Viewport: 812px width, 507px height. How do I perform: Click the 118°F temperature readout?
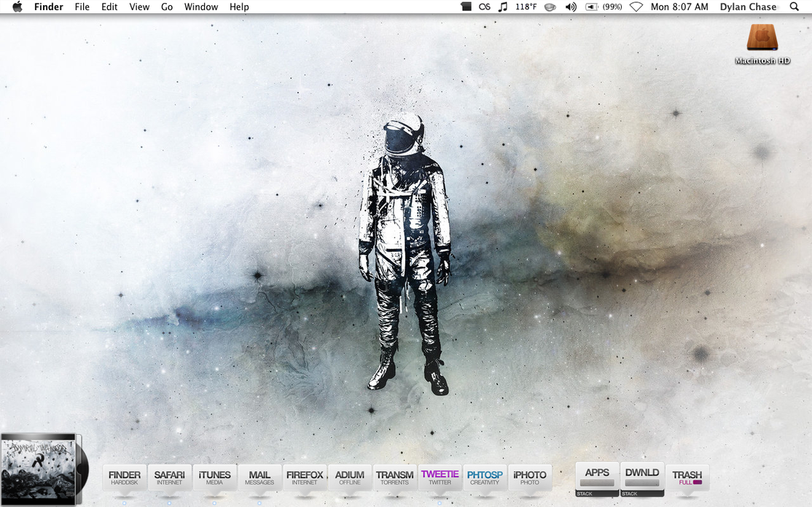coord(526,7)
